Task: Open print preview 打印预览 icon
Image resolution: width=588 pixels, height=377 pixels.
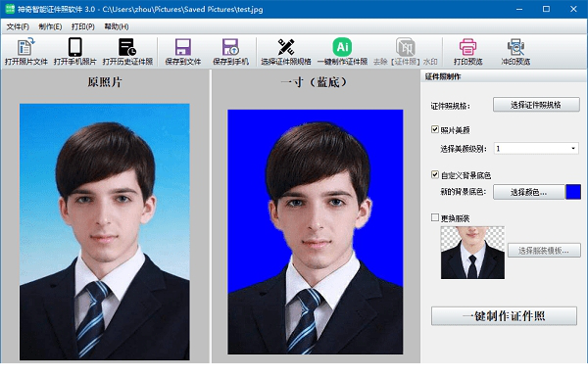Action: (x=467, y=52)
